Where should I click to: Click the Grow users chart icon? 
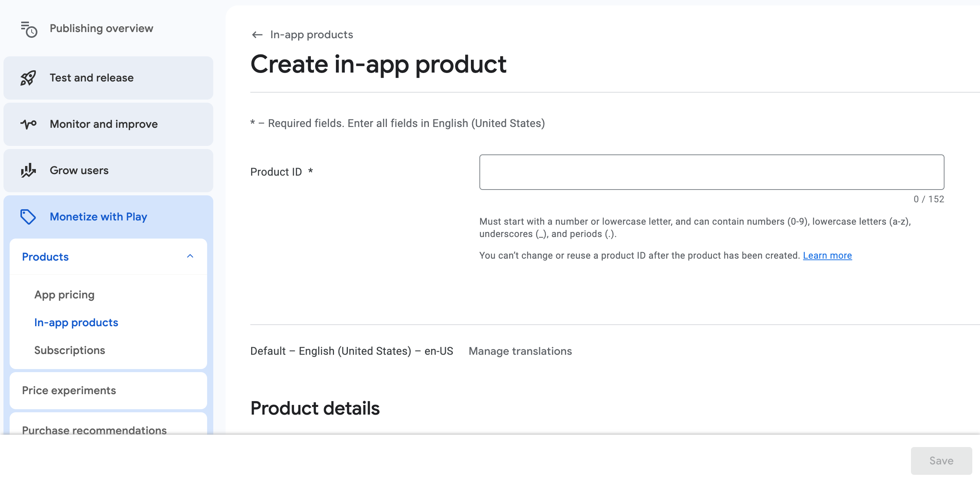(x=28, y=170)
